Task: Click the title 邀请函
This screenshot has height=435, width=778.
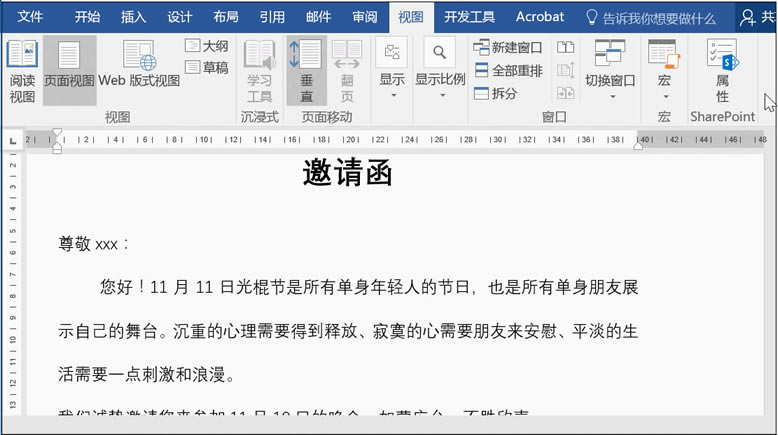Action: pos(347,173)
